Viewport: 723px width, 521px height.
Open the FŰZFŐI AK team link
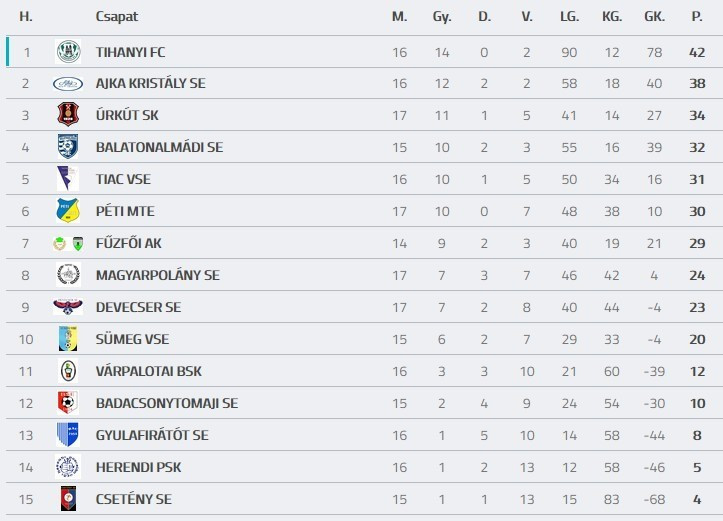(129, 243)
